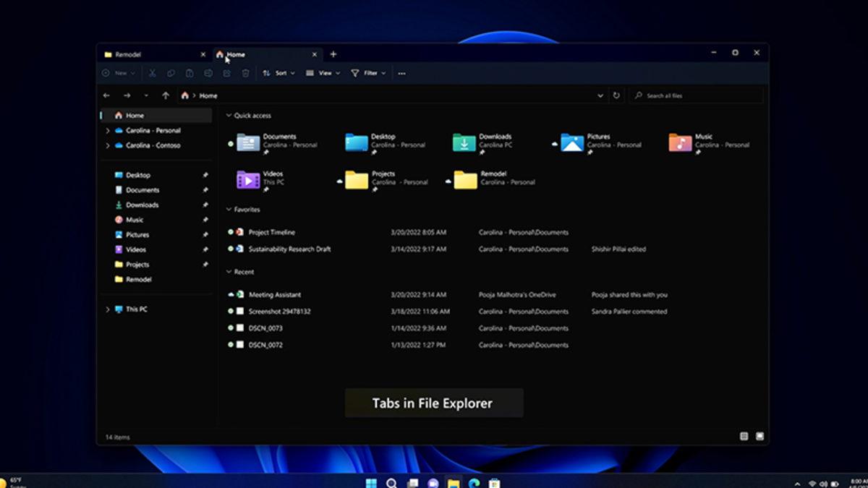
Task: Expand This PC in the sidebar
Action: [107, 309]
